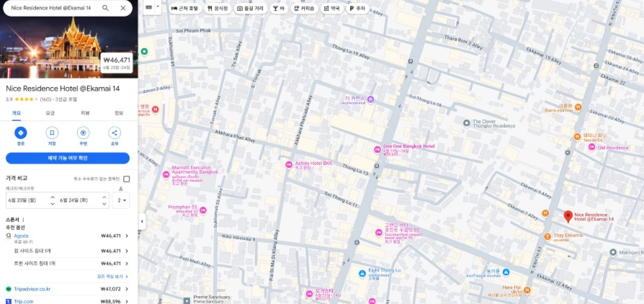
Task: Select the 킹 사이즈 침대 1개 room row
Action: pos(71,251)
